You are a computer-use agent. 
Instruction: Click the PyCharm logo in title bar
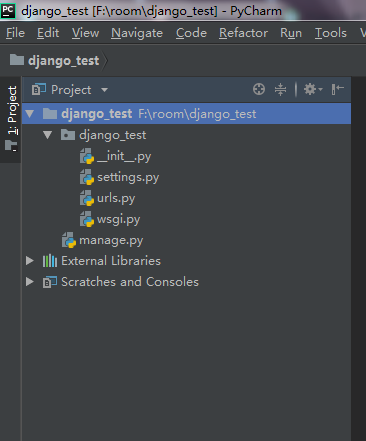pyautogui.click(x=8, y=11)
